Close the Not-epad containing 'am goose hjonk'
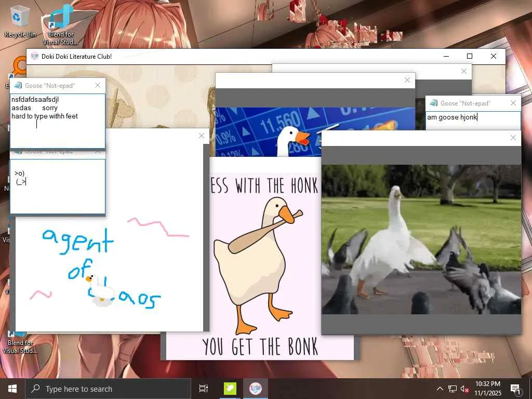This screenshot has width=532, height=399. tap(513, 103)
